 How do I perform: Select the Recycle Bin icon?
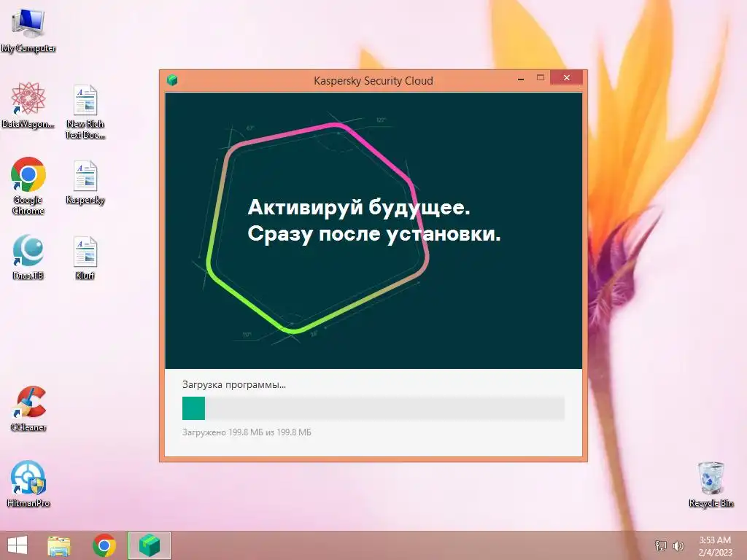click(x=711, y=484)
